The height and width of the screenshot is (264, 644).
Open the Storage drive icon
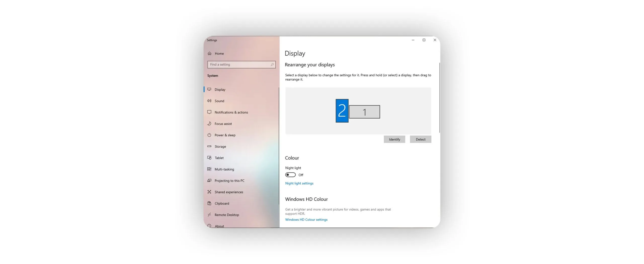point(209,146)
